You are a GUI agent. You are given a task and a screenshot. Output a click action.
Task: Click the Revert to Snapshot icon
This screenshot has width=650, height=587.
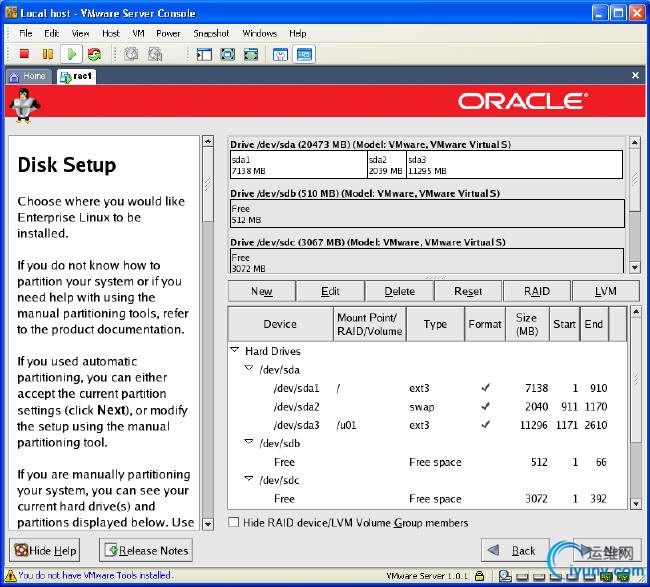156,54
